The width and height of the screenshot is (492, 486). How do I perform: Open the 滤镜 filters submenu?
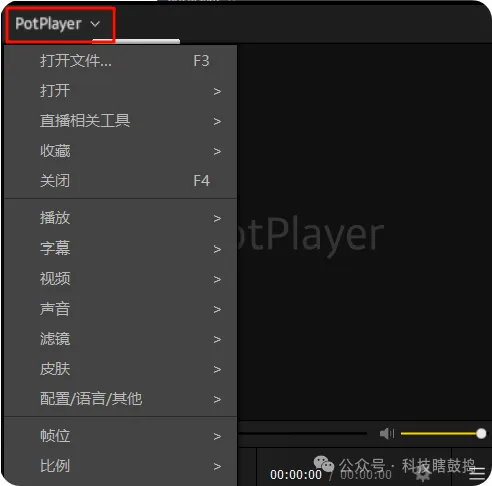click(x=121, y=339)
